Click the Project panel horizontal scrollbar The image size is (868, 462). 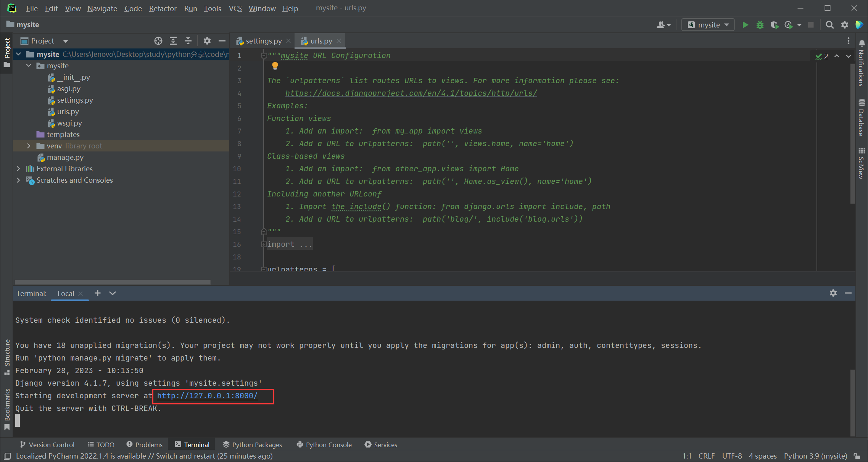(112, 282)
